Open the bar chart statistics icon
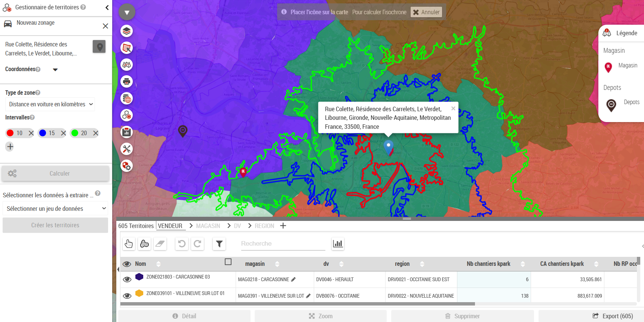The height and width of the screenshot is (322, 644). tap(338, 244)
